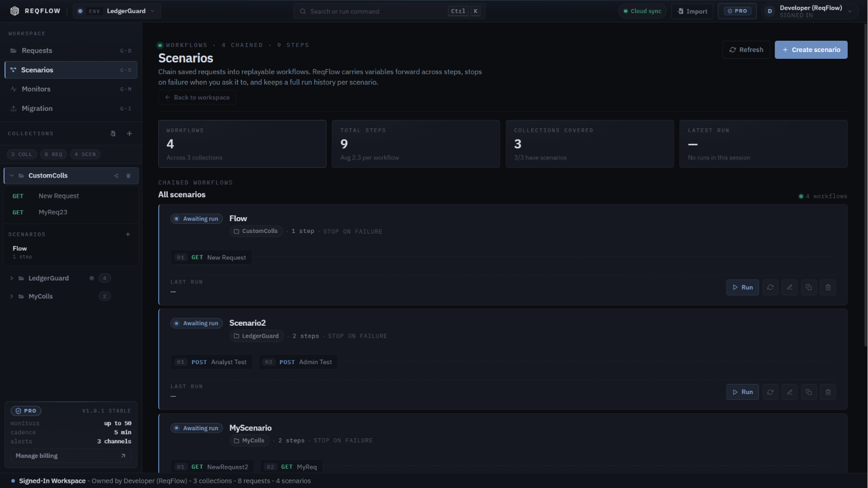This screenshot has width=868, height=488.
Task: Delete the CustomColls collection via trash icon
Action: coord(128,176)
